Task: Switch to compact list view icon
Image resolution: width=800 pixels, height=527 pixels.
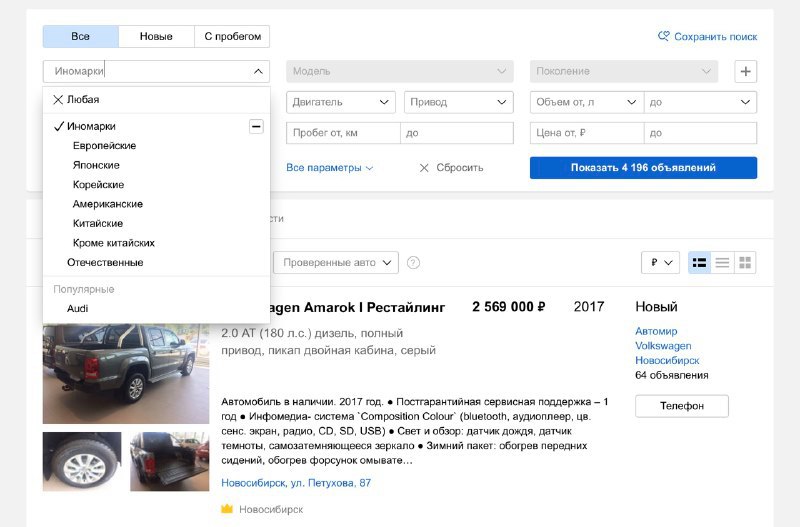Action: coord(722,262)
